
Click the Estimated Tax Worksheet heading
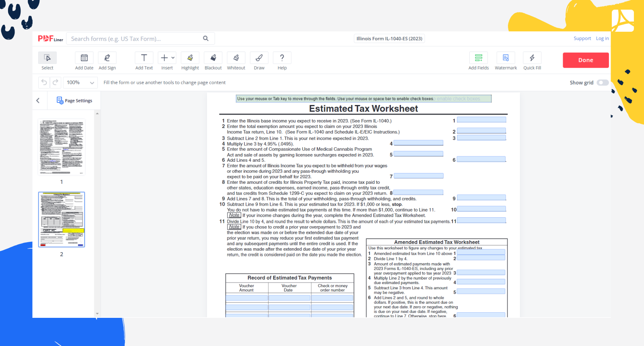(363, 109)
